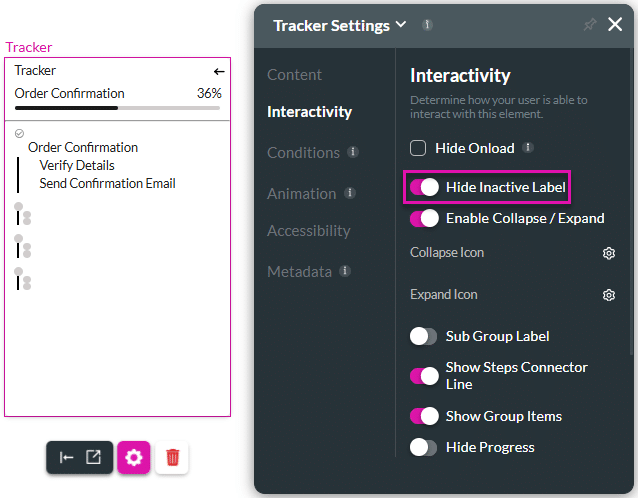Select the Interactivity tab

(310, 112)
